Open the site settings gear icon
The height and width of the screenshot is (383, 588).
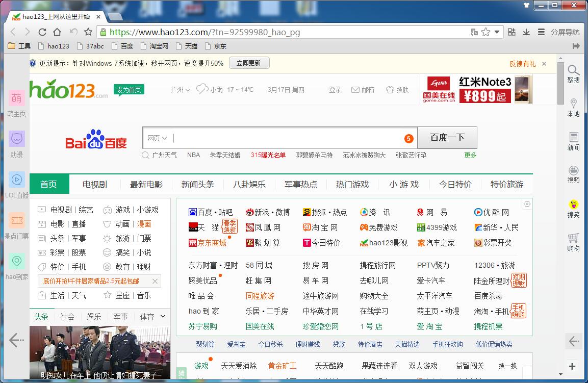coord(527,204)
